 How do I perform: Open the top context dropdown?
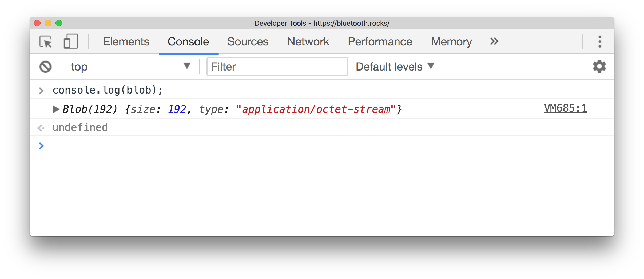click(x=131, y=67)
